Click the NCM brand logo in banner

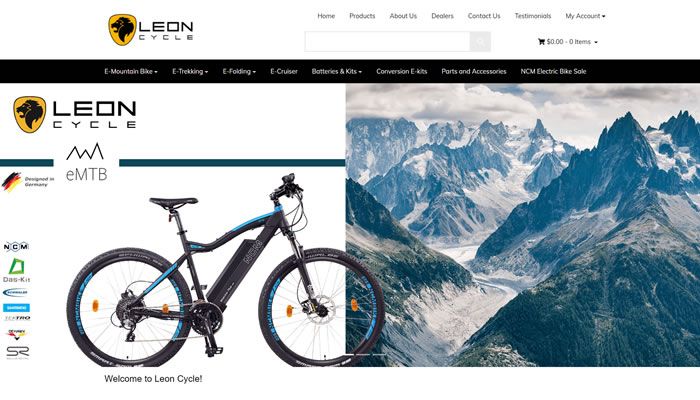[16, 246]
